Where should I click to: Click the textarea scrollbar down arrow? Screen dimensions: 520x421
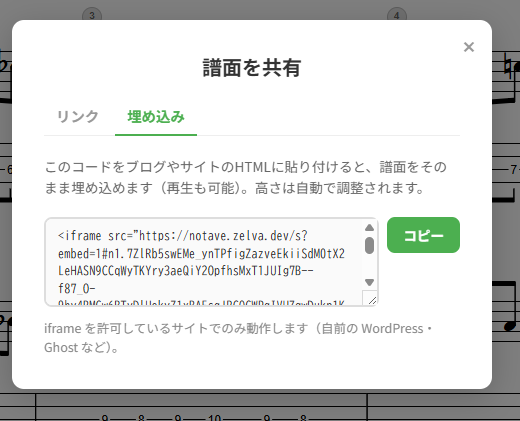click(x=369, y=282)
